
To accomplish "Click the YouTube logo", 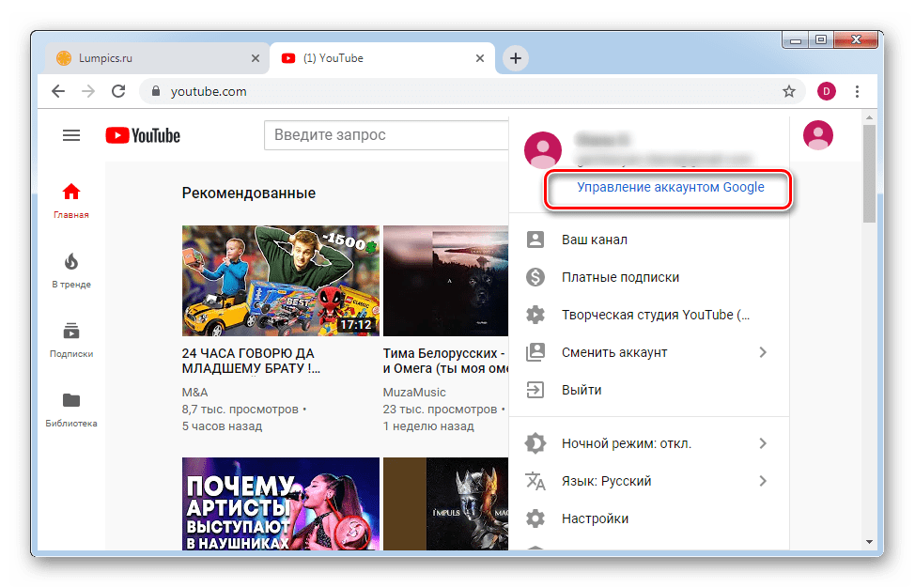I will click(143, 135).
